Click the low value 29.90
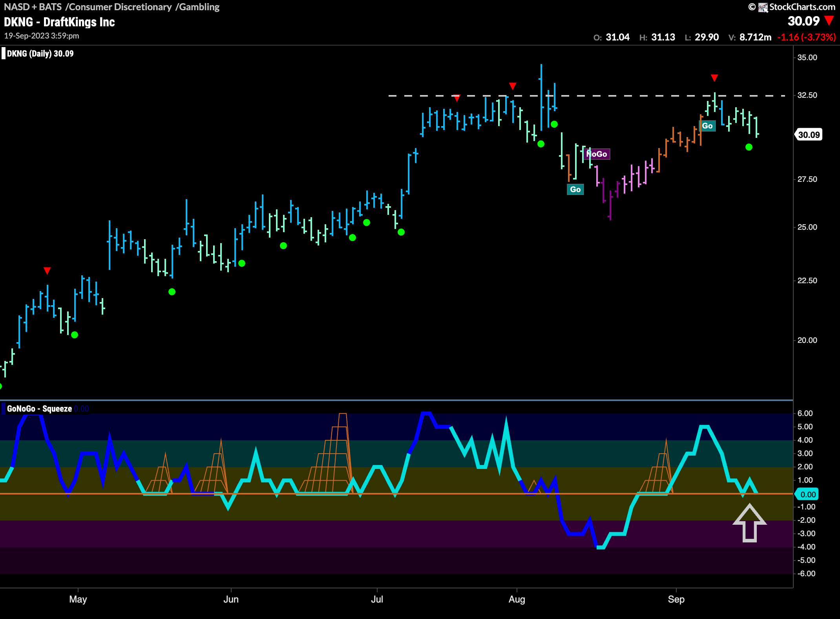Viewport: 840px width, 619px height. tap(707, 37)
